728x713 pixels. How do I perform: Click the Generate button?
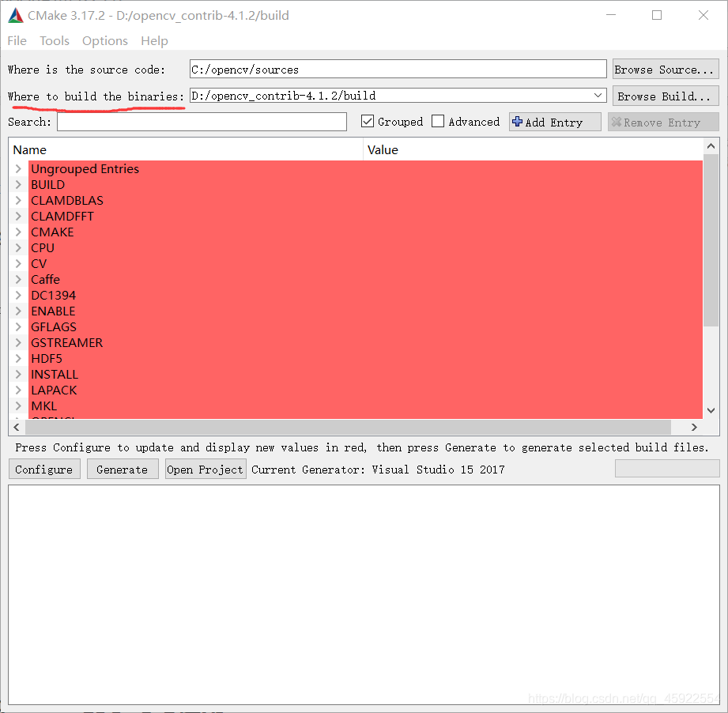point(122,470)
